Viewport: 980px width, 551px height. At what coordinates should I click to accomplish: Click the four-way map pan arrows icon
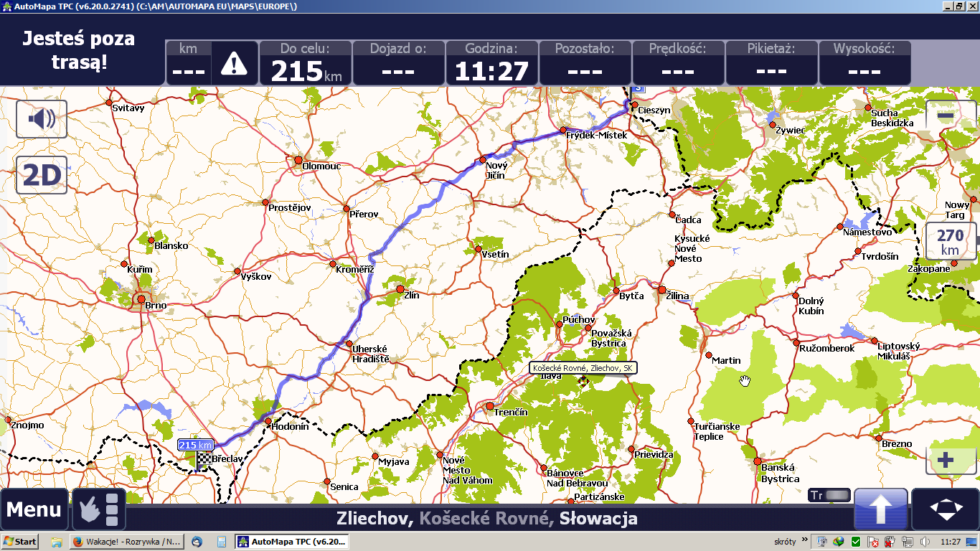pos(946,509)
